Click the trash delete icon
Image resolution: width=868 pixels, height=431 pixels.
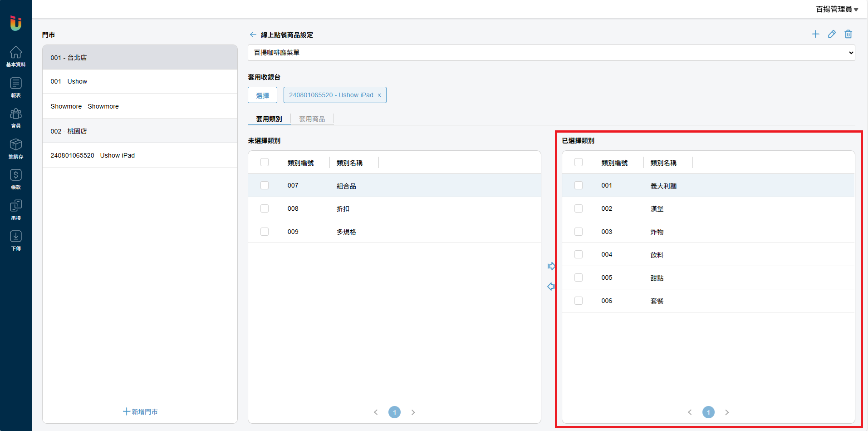click(848, 34)
